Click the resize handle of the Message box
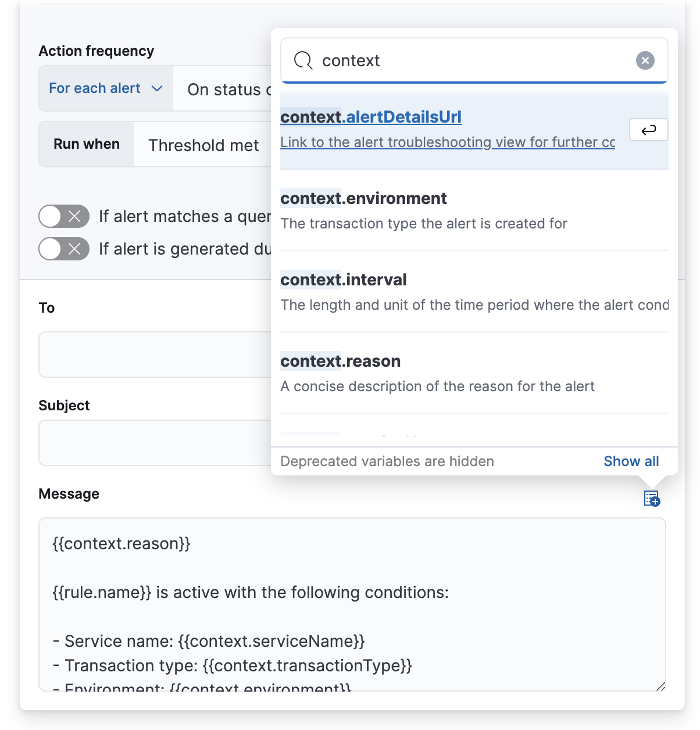 tap(662, 686)
